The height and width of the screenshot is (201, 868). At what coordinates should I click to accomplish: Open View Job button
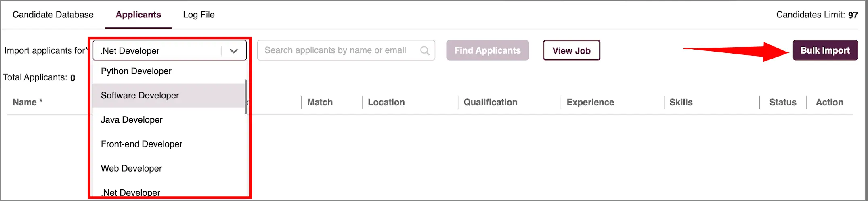click(x=571, y=50)
